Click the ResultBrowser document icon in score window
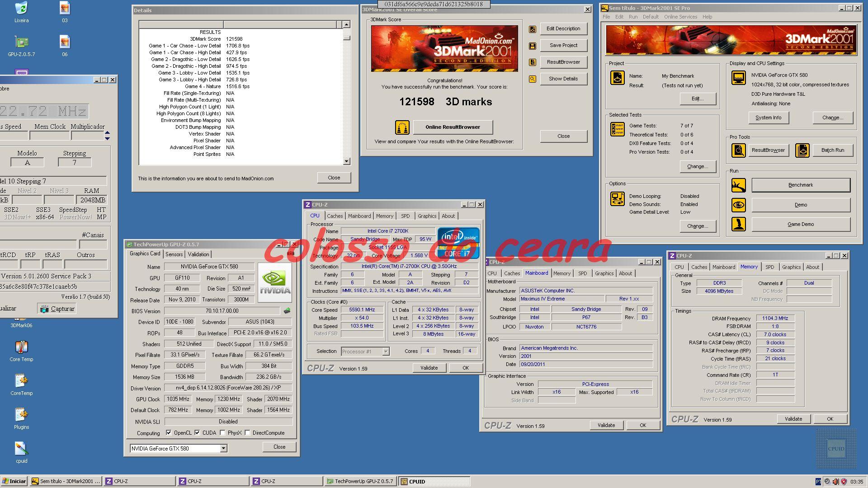The height and width of the screenshot is (488, 868). (533, 62)
